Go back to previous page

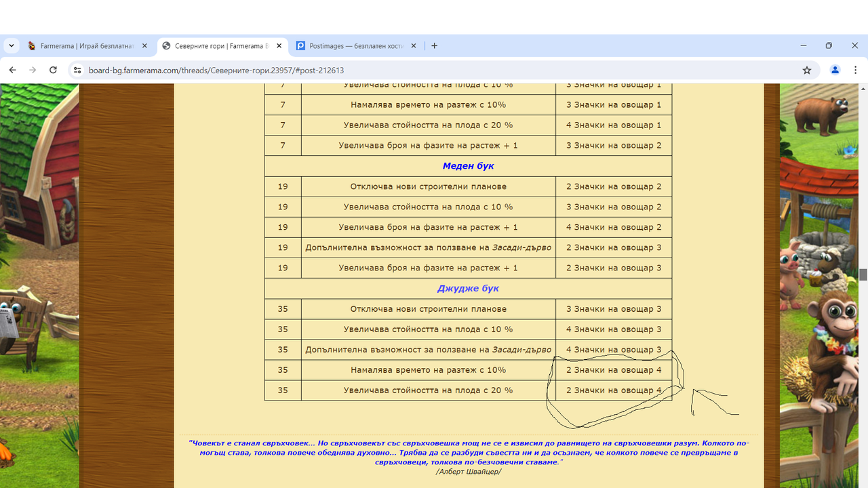[x=12, y=70]
